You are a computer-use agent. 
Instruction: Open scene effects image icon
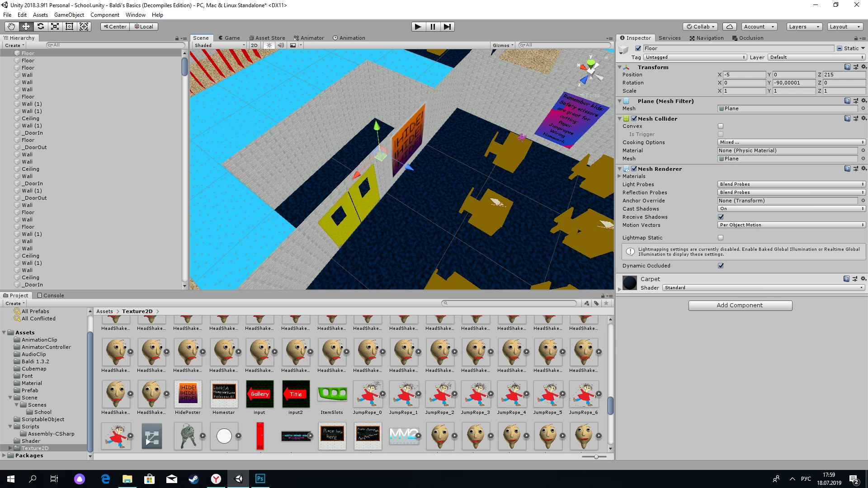pos(293,45)
